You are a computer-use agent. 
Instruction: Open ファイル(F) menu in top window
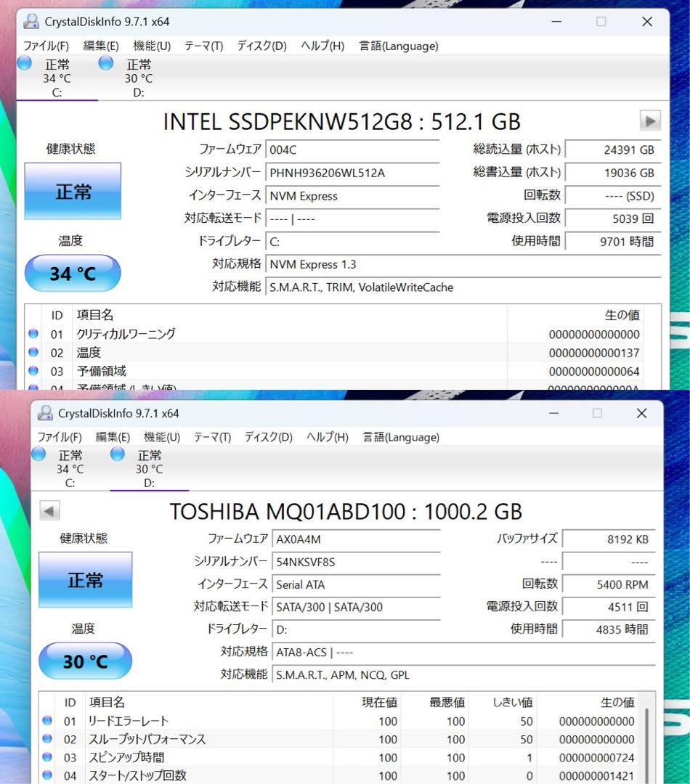click(x=46, y=46)
